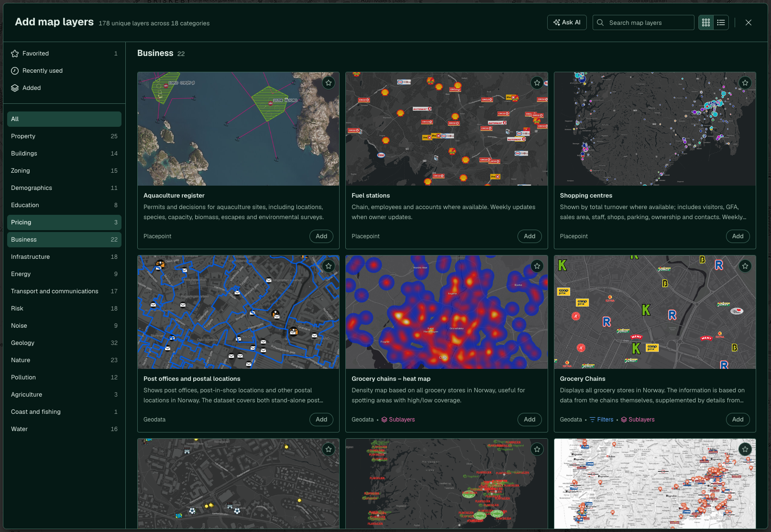Select the Water category
This screenshot has height=532, width=771.
[64, 429]
